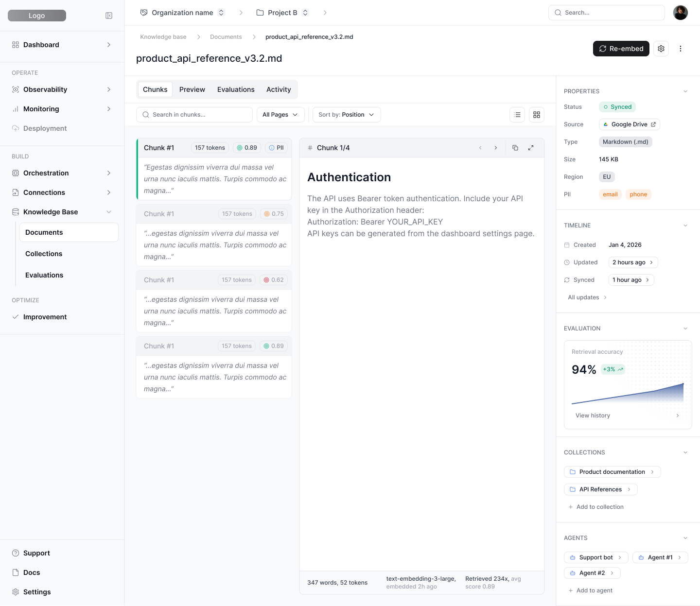Screen dimensions: 700x606
Task: Click the Re-embed button
Action: [x=621, y=49]
